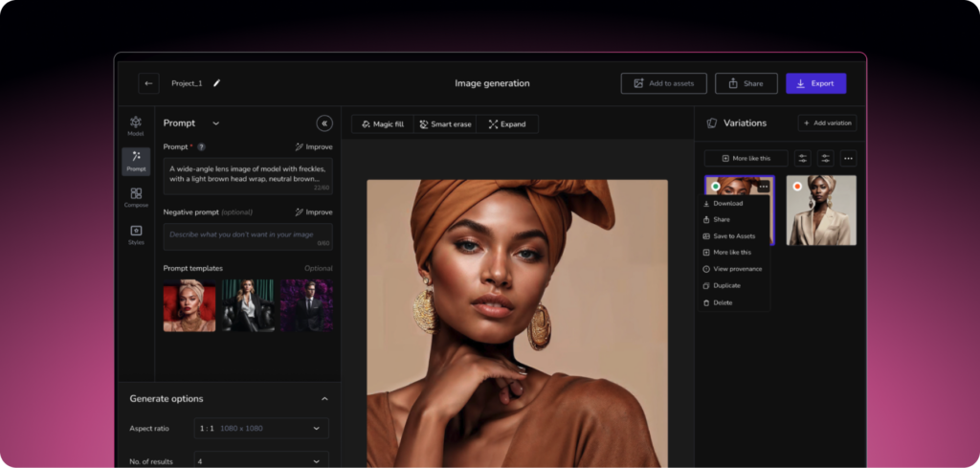Click the first filter sliders icon in Variations

[x=802, y=158]
